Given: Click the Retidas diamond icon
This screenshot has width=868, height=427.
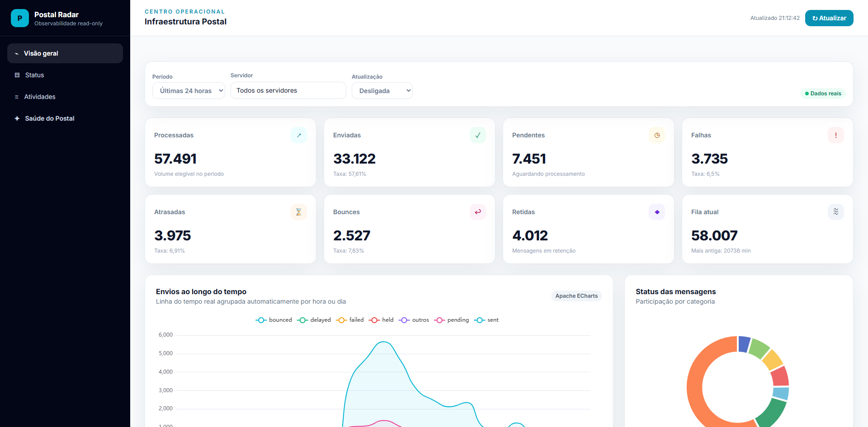Looking at the screenshot, I should pos(657,212).
